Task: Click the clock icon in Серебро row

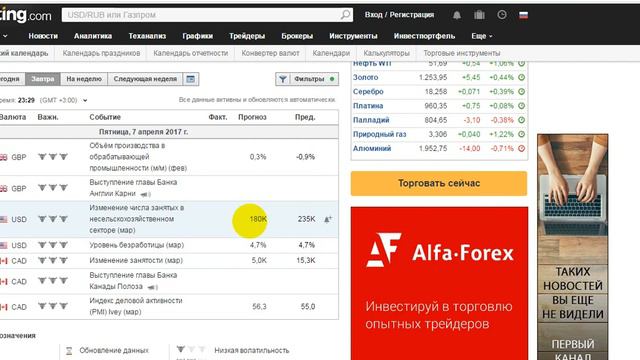Action: [521, 91]
